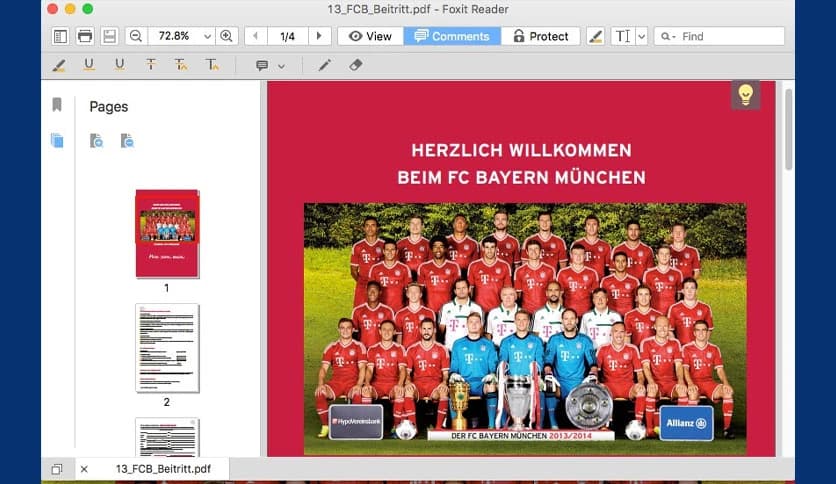Open the zoom percentage dropdown
Viewport: 836px width, 484px height.
point(208,36)
